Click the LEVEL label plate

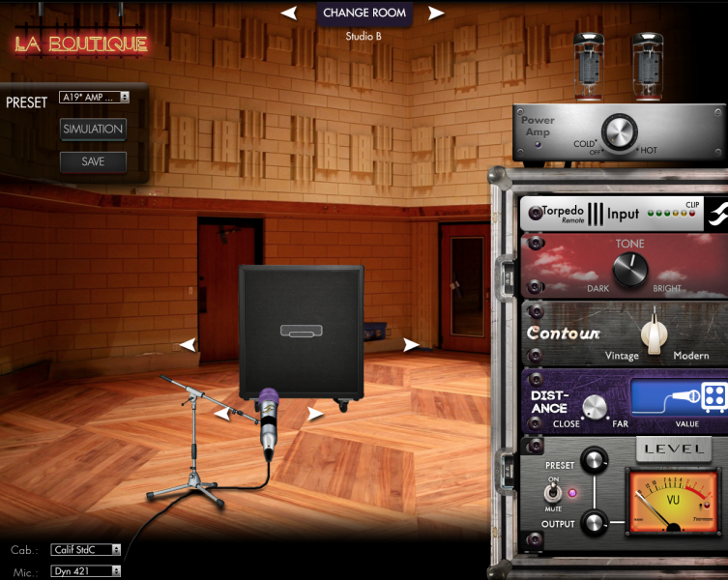[674, 449]
